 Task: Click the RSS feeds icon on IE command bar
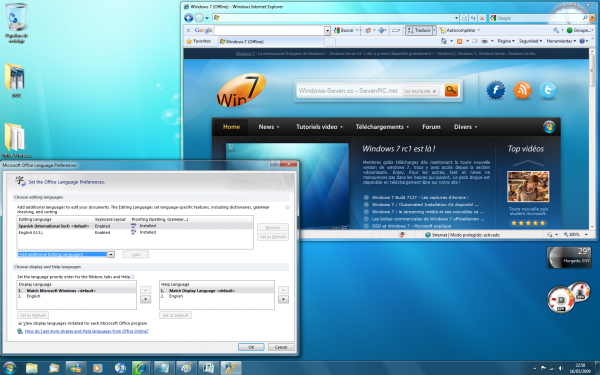click(460, 41)
